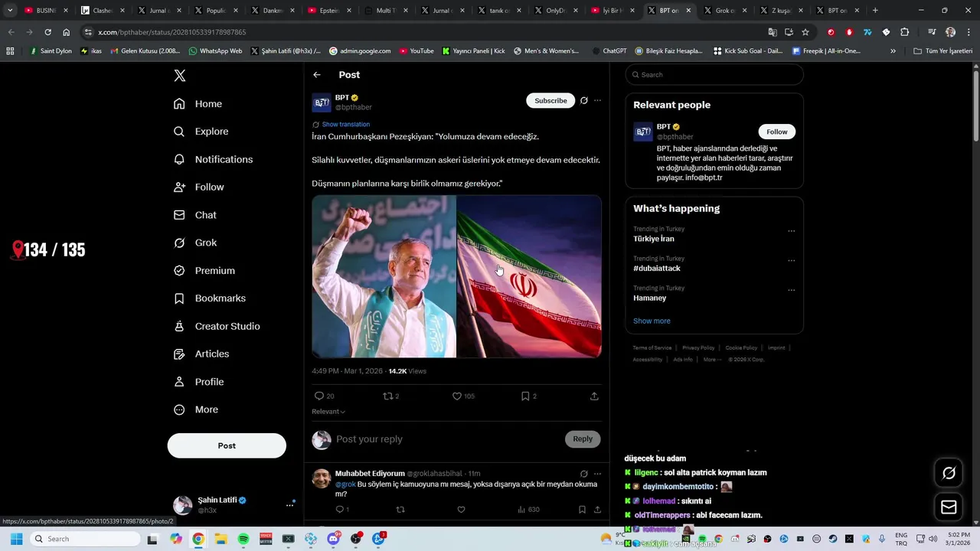Repost the Muhabbet Ediyorum reply
Image resolution: width=980 pixels, height=551 pixels.
400,510
